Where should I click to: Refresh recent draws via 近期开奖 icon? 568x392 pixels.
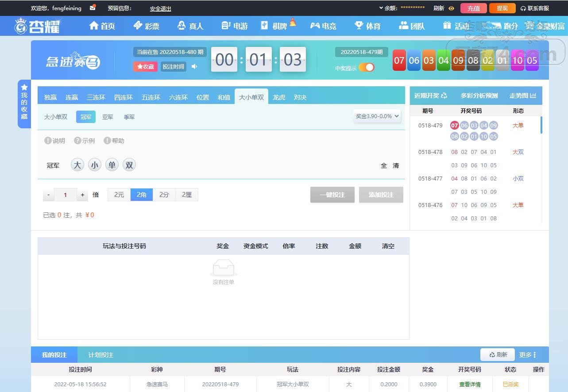click(444, 96)
